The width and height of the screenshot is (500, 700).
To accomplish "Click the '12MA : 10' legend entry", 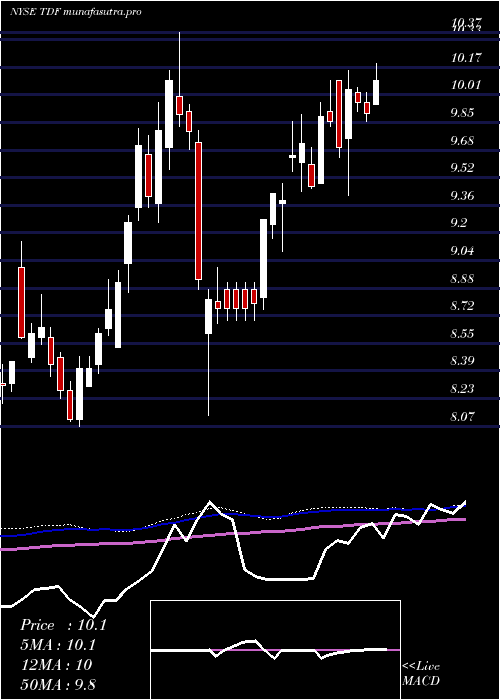I will pos(56,665).
